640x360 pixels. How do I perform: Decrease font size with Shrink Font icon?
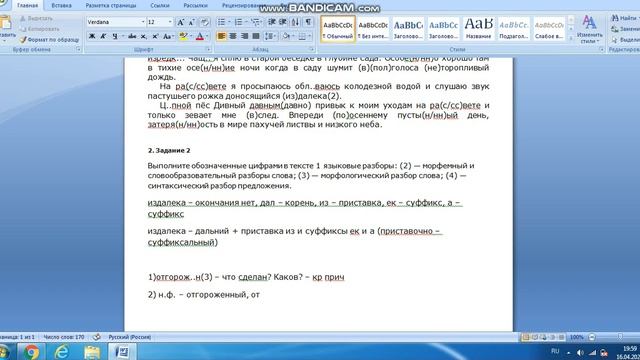pos(191,22)
